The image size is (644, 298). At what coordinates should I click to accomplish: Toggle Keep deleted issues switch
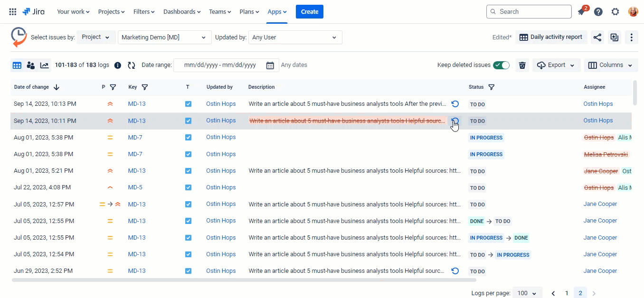(x=501, y=65)
